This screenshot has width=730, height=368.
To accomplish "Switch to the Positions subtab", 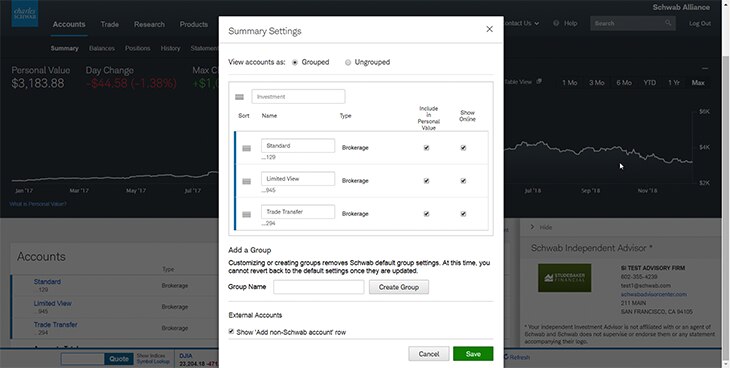I will pyautogui.click(x=137, y=48).
